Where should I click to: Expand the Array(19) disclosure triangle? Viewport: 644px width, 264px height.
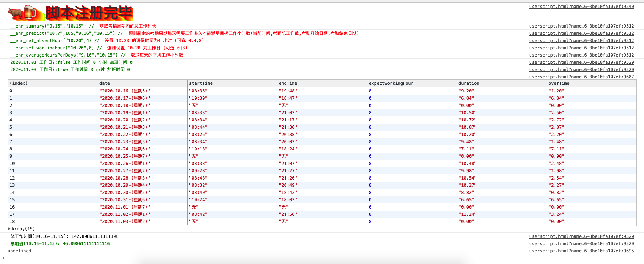(x=9, y=229)
